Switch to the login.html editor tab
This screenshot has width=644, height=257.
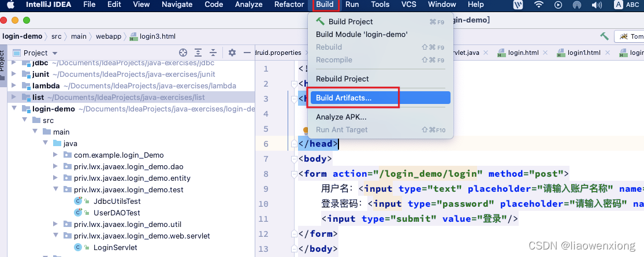523,53
